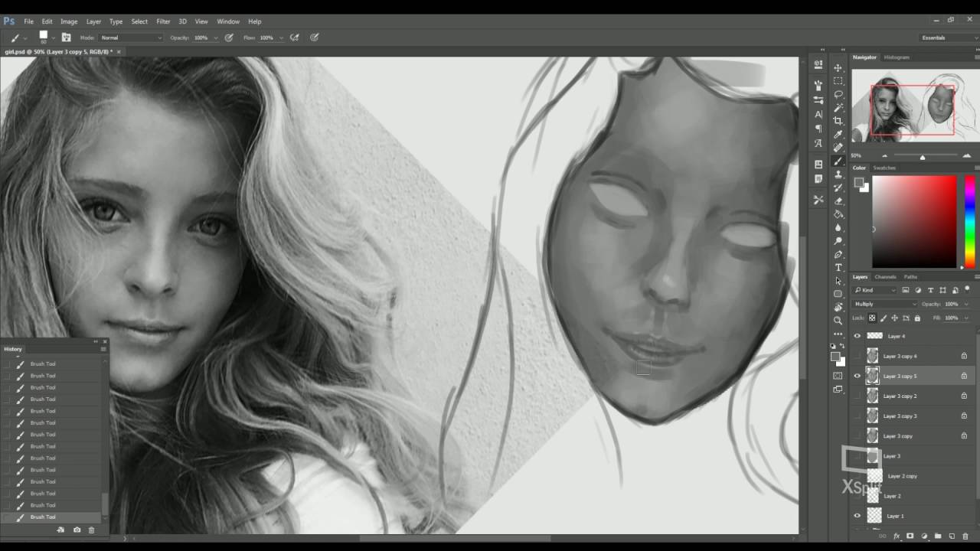The image size is (980, 551).
Task: Show Layer 3 copy 2
Action: (857, 396)
